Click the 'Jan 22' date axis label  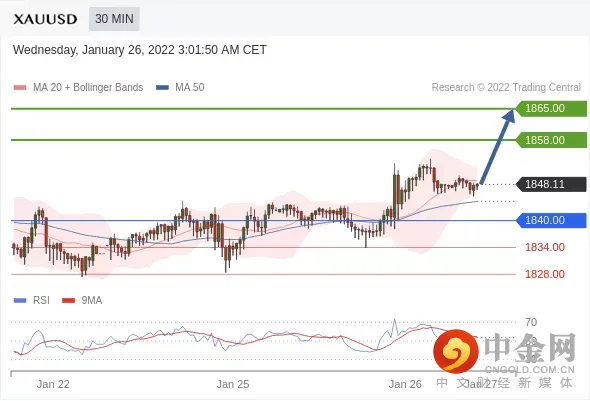point(53,384)
